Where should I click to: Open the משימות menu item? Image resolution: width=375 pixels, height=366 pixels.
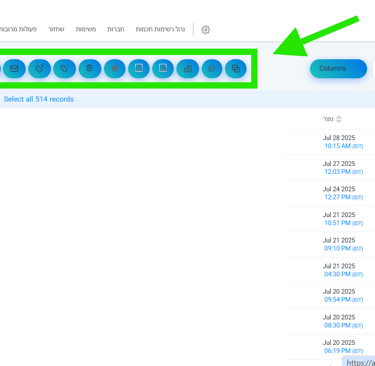[86, 29]
